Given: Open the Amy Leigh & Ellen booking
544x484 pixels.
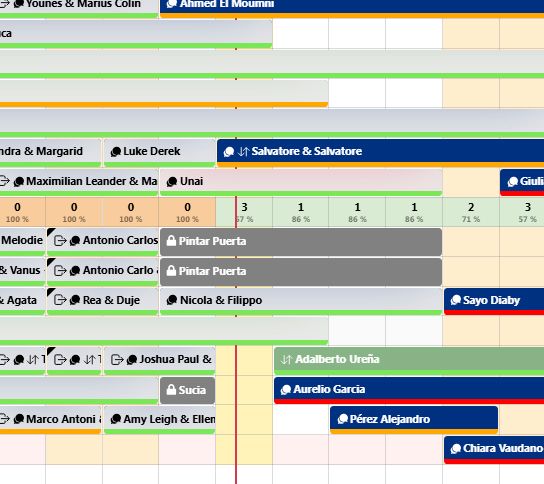Looking at the screenshot, I should pos(160,420).
